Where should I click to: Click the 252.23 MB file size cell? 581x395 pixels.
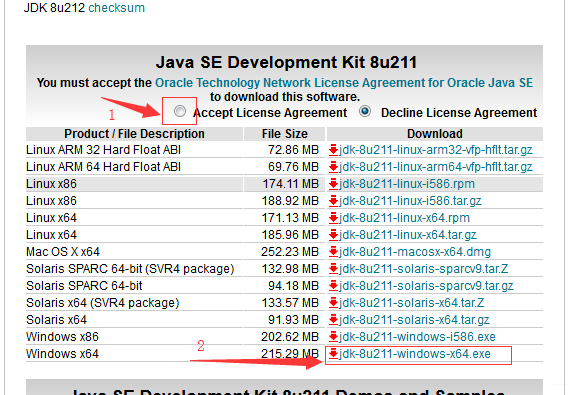(285, 252)
